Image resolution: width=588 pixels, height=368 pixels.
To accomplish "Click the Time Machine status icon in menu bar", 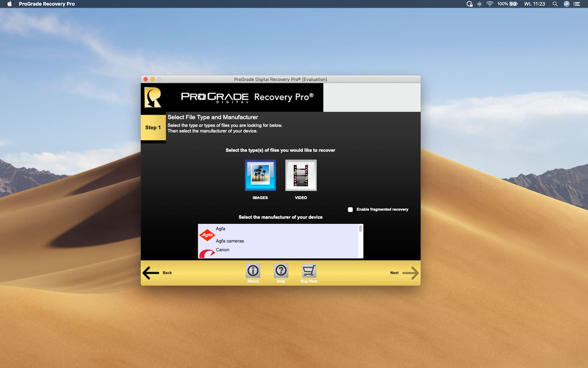I will coord(470,4).
